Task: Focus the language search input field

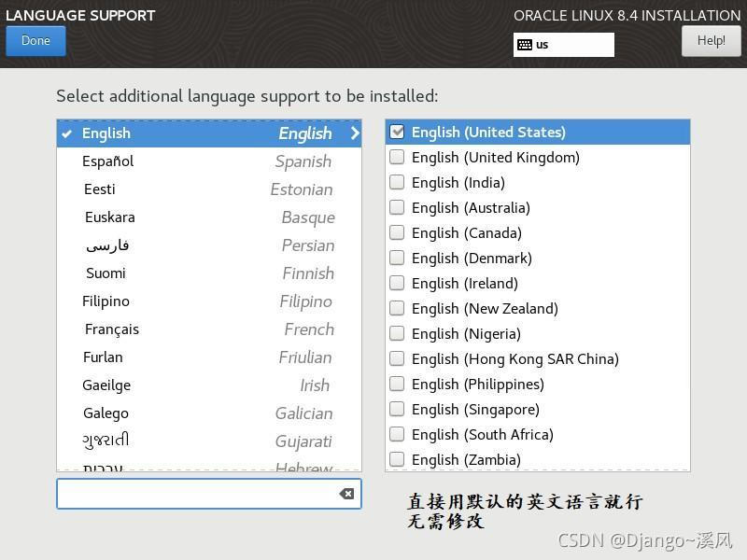Action: click(208, 494)
